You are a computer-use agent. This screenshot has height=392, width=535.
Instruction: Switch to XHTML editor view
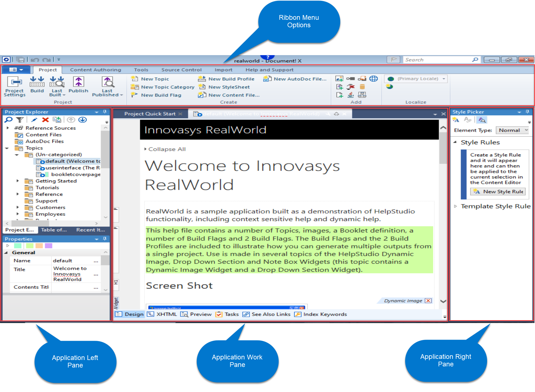pyautogui.click(x=162, y=314)
